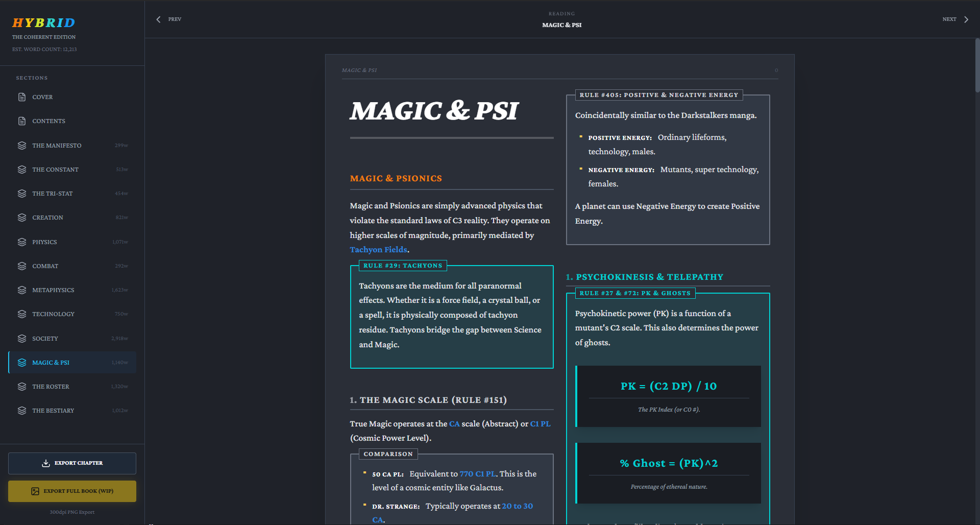
Task: Jump to the COMBAT section
Action: 72,266
